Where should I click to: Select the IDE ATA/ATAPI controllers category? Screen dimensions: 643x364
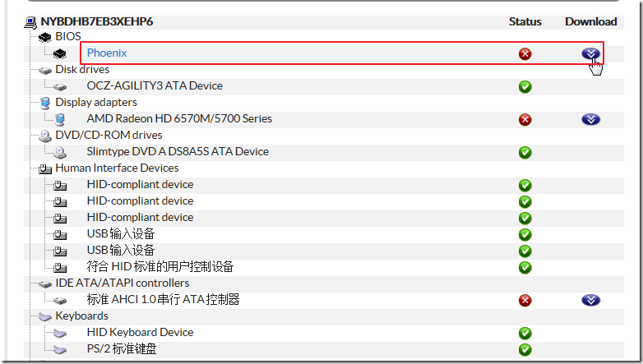122,283
